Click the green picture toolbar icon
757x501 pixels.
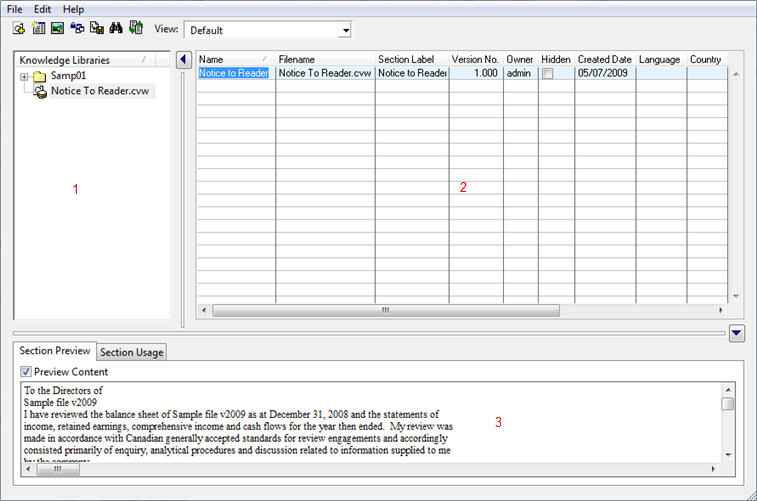[x=57, y=29]
